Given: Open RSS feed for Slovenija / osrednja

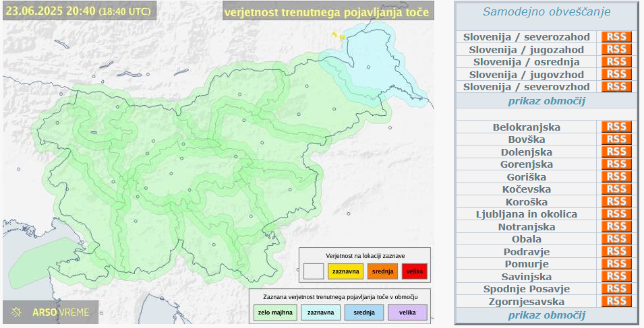Looking at the screenshot, I should pos(616,62).
